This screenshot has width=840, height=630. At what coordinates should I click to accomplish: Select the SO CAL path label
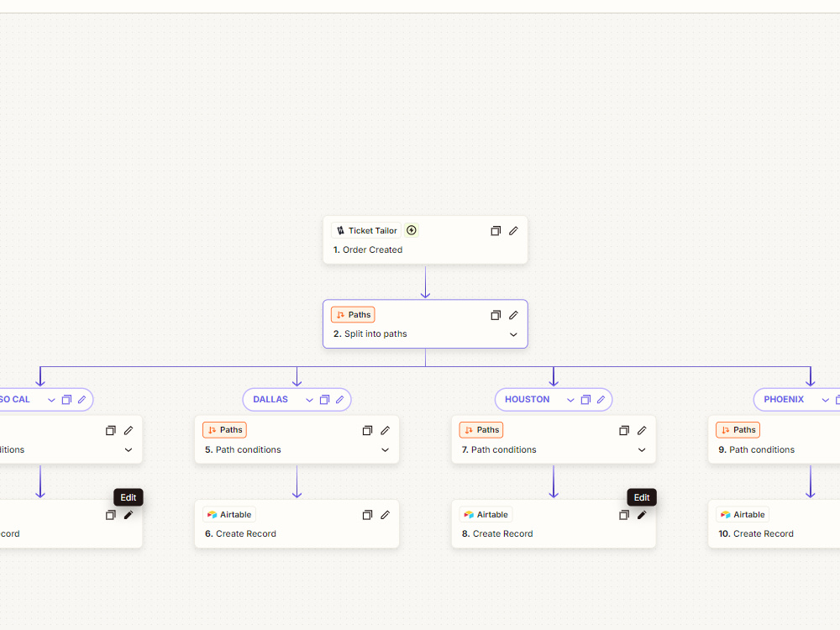click(x=15, y=400)
